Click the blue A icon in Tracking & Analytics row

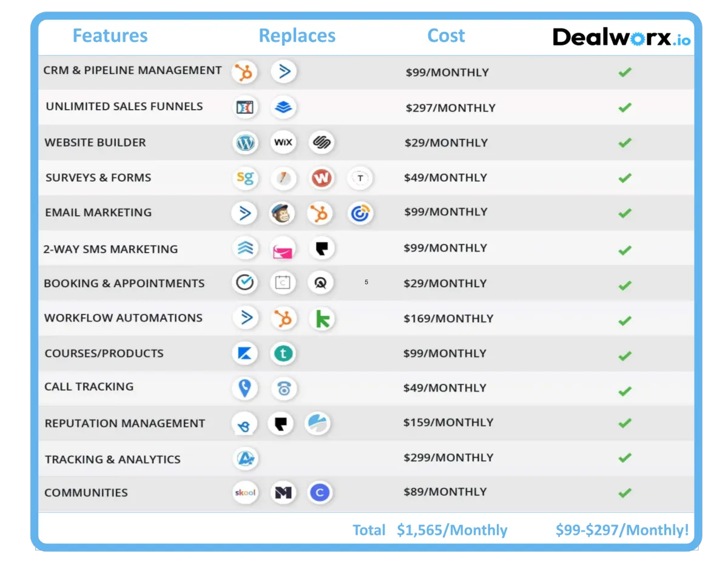tap(246, 458)
